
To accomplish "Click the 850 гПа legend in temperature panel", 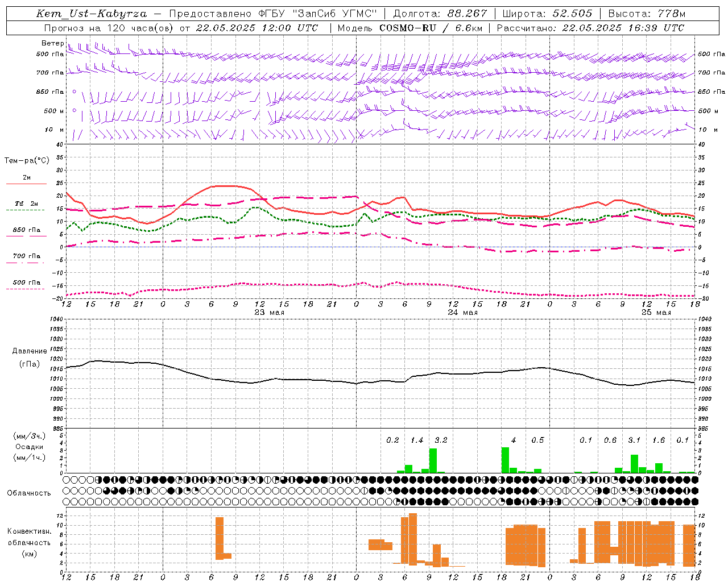I will coord(27,230).
